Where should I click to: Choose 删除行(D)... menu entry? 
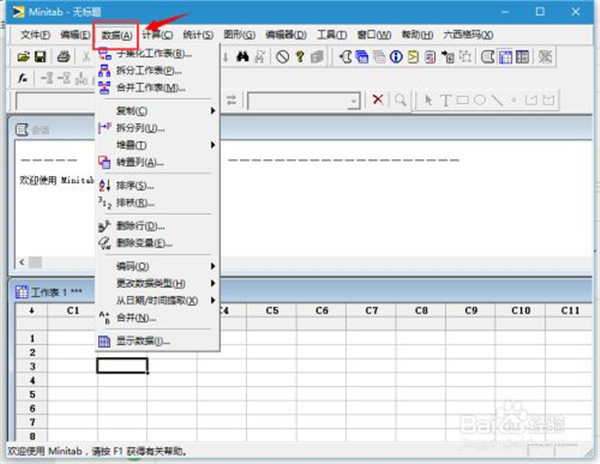pos(157,226)
